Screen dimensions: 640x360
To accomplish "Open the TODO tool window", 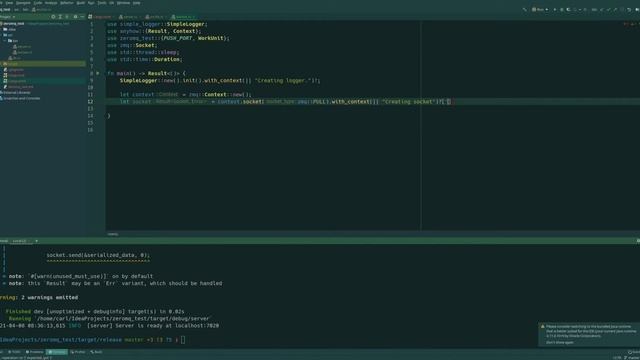I will (x=14, y=352).
